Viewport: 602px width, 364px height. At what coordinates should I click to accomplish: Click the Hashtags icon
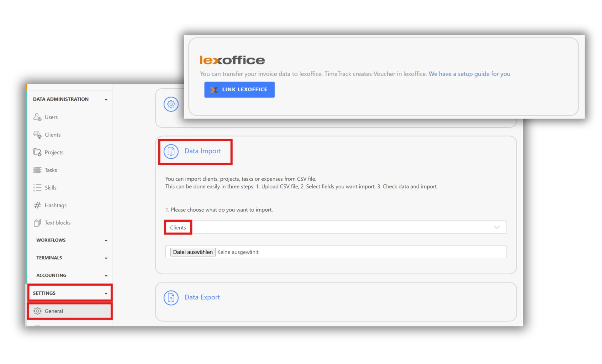pos(38,205)
